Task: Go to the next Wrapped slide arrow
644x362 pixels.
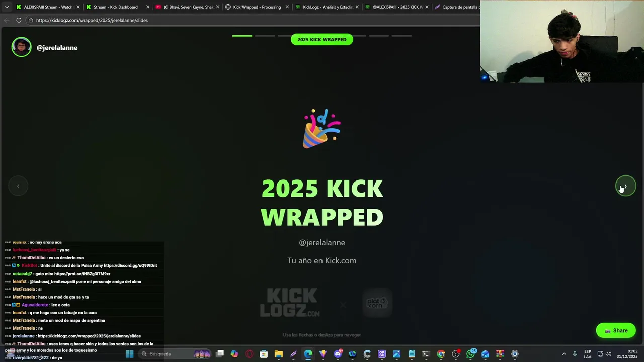Action: tap(625, 186)
